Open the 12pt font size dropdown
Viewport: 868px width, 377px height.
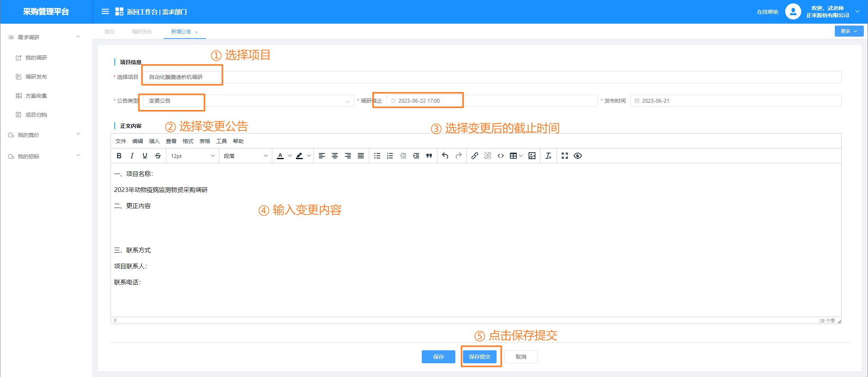[x=193, y=156]
